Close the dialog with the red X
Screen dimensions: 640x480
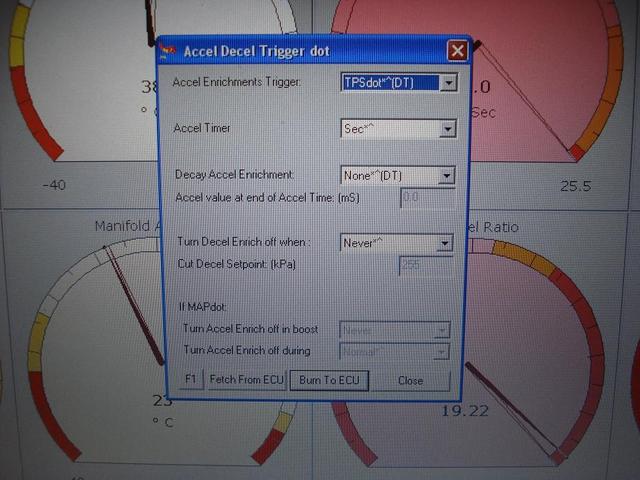click(456, 50)
